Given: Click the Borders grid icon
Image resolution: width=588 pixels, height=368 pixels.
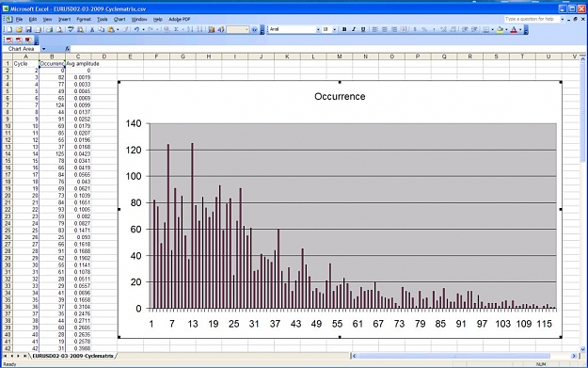Looking at the screenshot, I should point(485,29).
